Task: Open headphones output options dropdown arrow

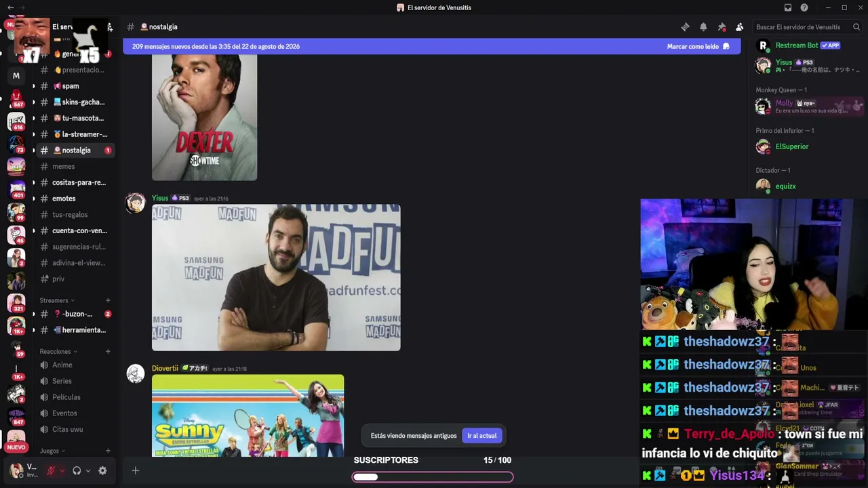Action: (x=87, y=471)
